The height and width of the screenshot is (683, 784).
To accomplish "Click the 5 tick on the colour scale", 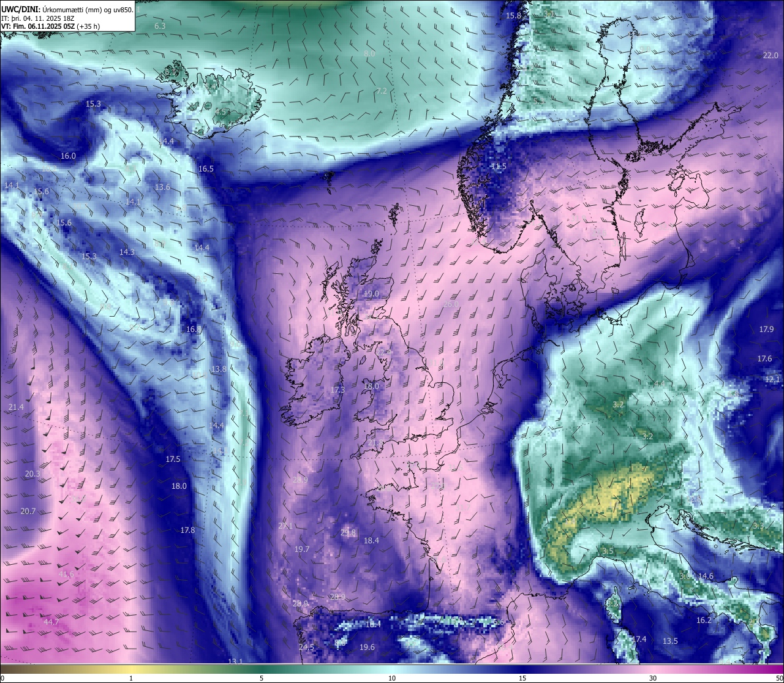I will pyautogui.click(x=262, y=678).
